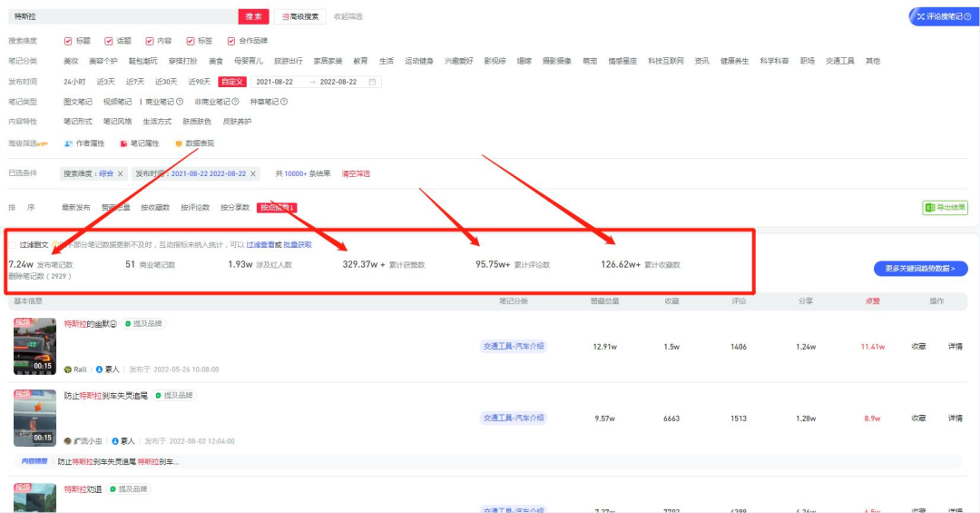Screen dimensions: 980x513
Task: Uncheck the 标题 search dimension checkbox
Action: pos(68,41)
